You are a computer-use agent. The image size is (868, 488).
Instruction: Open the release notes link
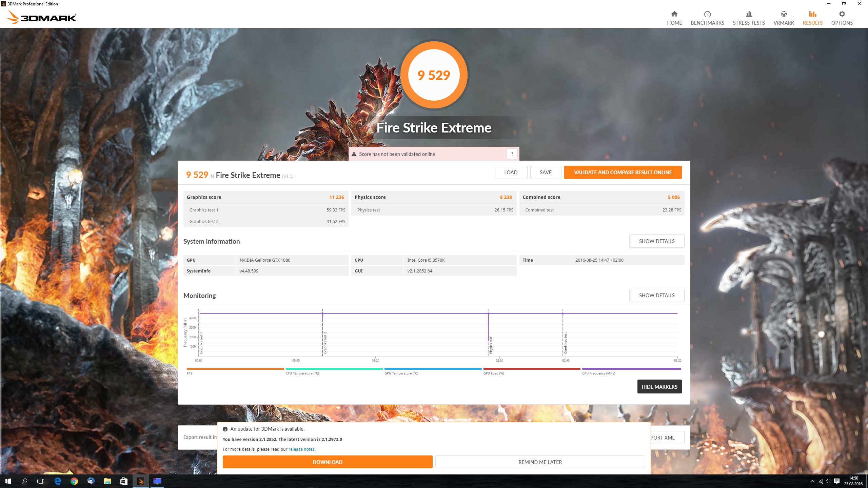tap(301, 449)
